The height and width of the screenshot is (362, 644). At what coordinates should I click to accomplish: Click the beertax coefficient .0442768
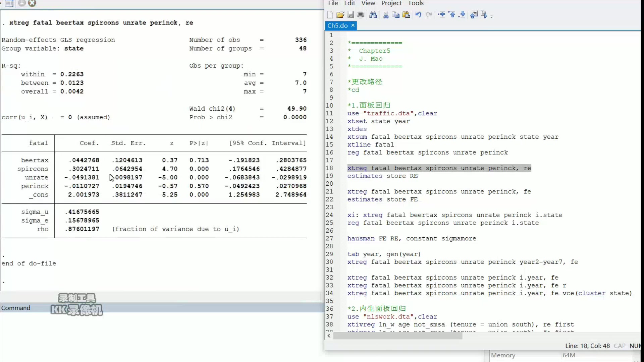click(x=84, y=160)
